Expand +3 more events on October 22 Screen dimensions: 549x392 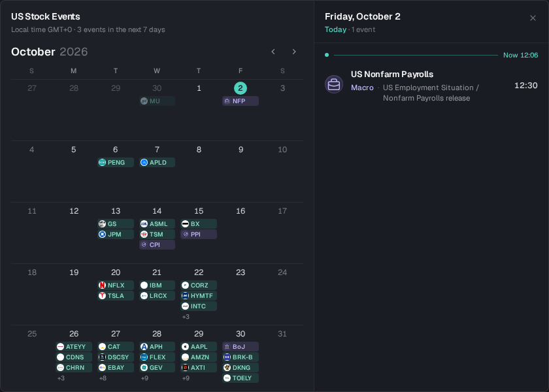(x=186, y=317)
